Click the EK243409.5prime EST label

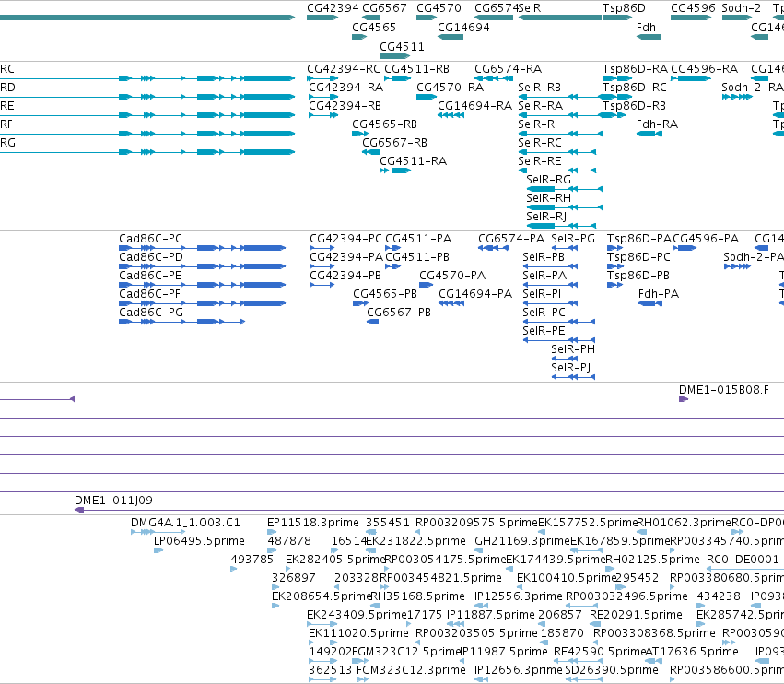pyautogui.click(x=357, y=615)
